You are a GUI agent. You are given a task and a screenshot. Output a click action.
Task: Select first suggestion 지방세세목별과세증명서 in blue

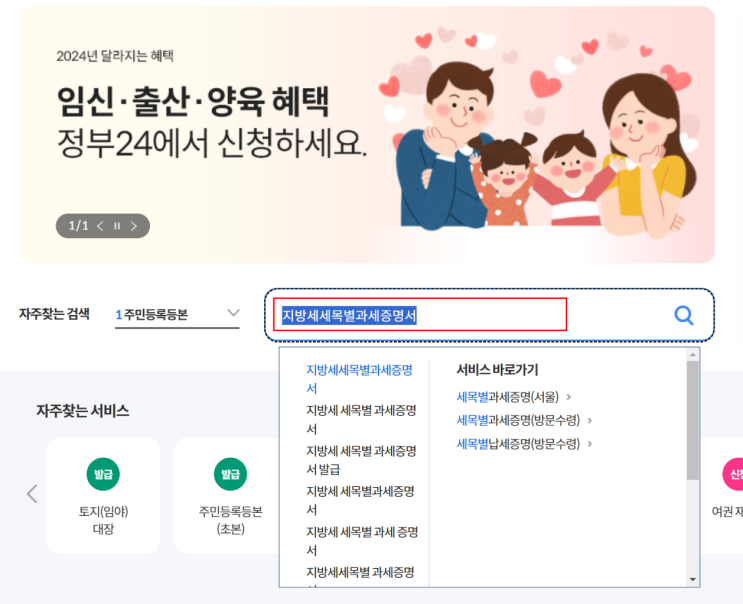pos(359,379)
